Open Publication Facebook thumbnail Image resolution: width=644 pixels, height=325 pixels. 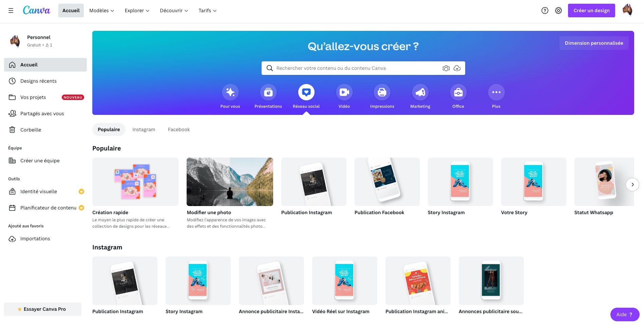(387, 182)
